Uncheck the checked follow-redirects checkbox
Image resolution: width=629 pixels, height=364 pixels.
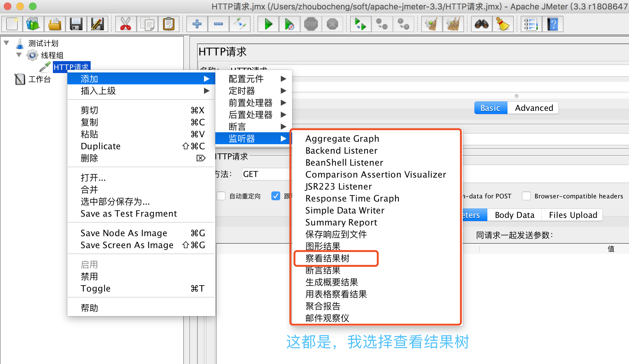tap(276, 196)
